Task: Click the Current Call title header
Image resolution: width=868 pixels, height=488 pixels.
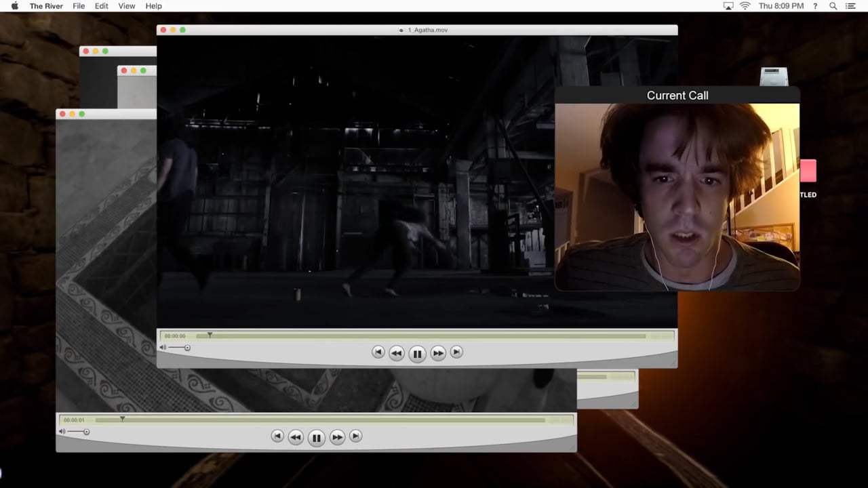Action: point(677,96)
